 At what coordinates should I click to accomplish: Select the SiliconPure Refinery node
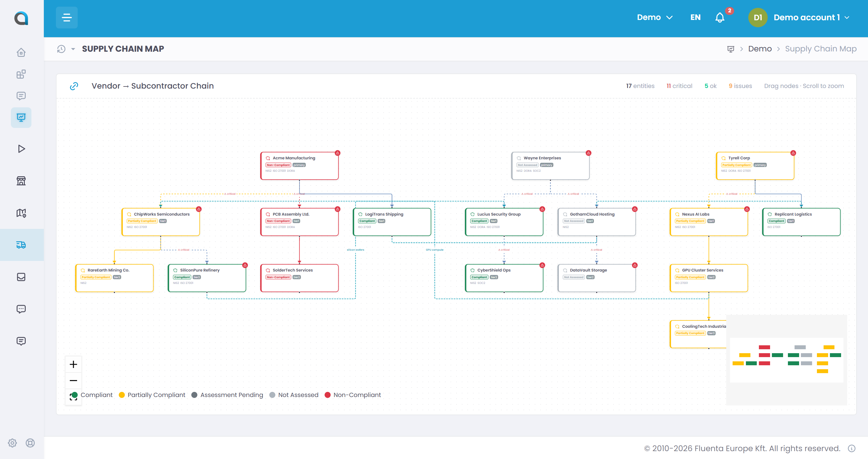tap(207, 278)
